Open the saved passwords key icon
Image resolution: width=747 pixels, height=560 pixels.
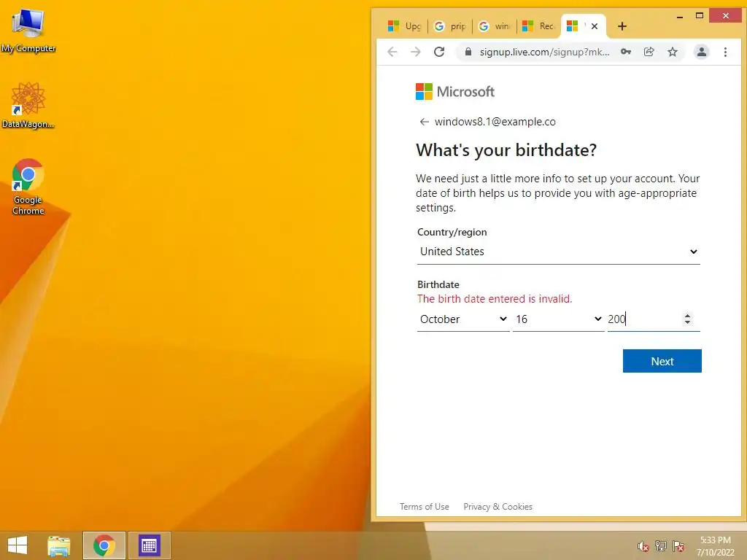pyautogui.click(x=626, y=52)
